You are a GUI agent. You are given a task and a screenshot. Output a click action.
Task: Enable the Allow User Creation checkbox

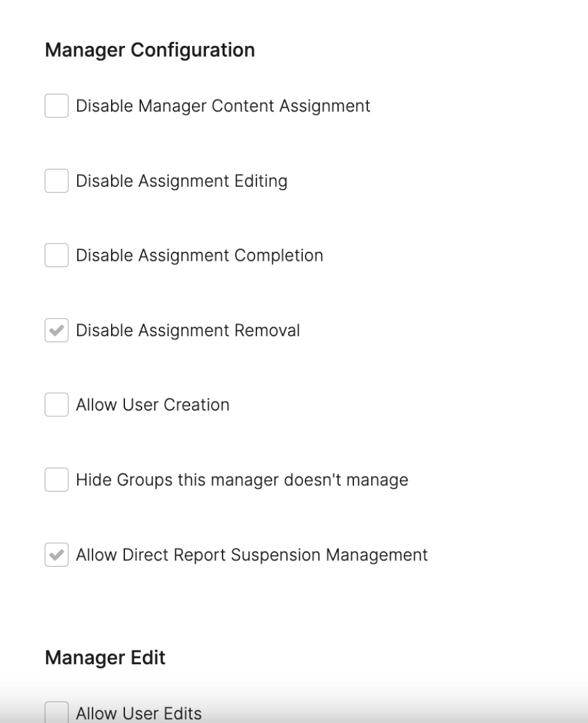[56, 404]
